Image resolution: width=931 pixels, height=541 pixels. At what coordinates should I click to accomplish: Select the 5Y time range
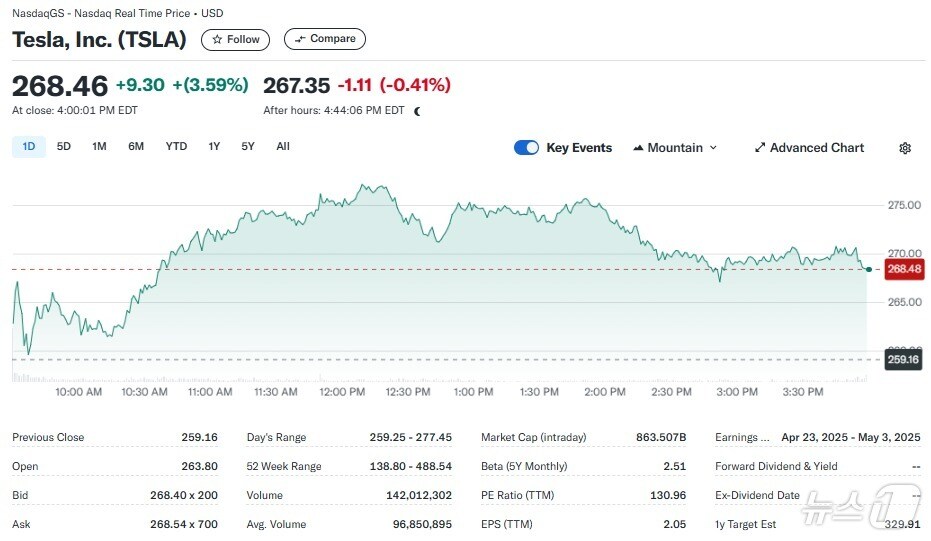[x=248, y=147]
